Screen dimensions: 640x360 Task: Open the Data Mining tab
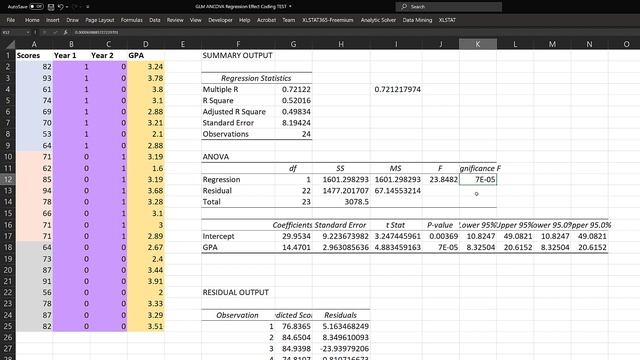(x=417, y=20)
